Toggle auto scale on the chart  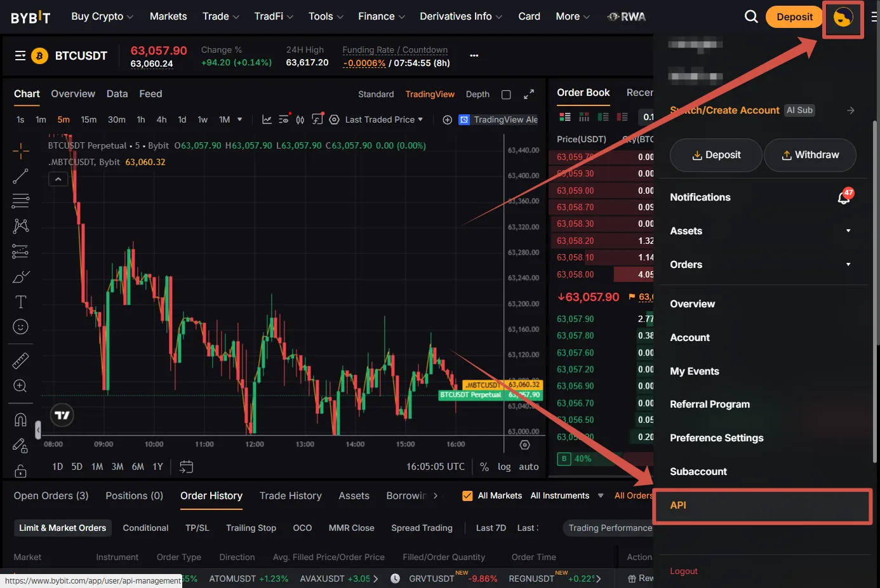click(529, 467)
